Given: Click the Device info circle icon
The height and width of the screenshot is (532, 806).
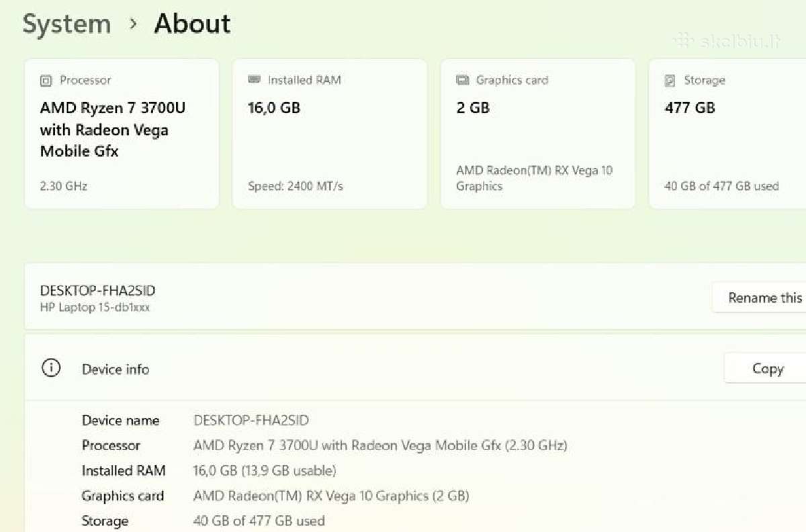Looking at the screenshot, I should point(51,368).
